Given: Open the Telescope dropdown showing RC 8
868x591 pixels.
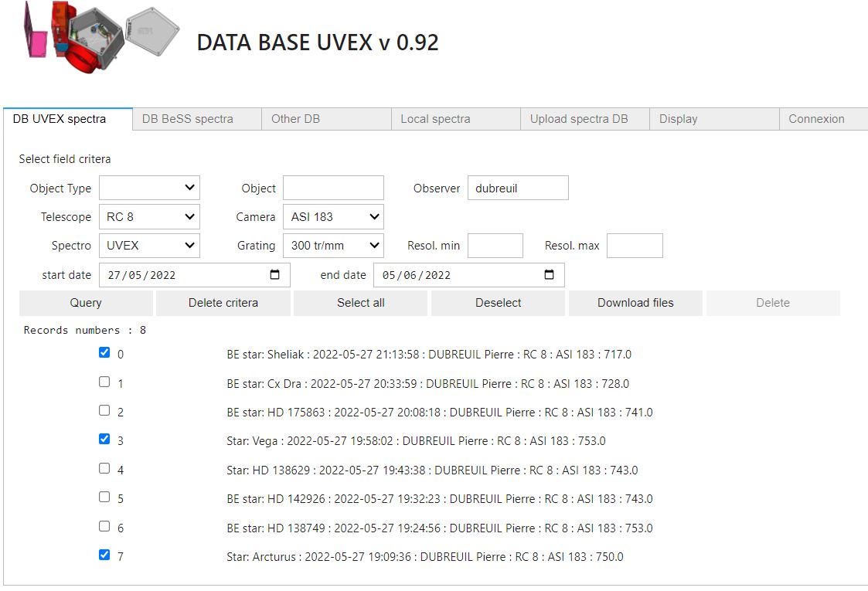Looking at the screenshot, I should pos(149,217).
